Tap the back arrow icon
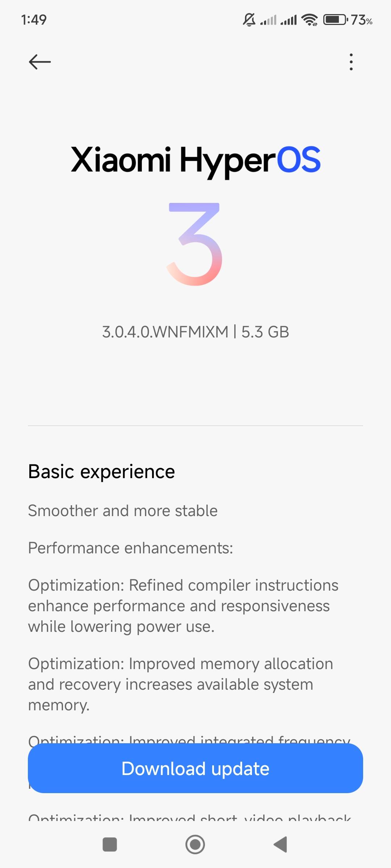 click(x=39, y=62)
